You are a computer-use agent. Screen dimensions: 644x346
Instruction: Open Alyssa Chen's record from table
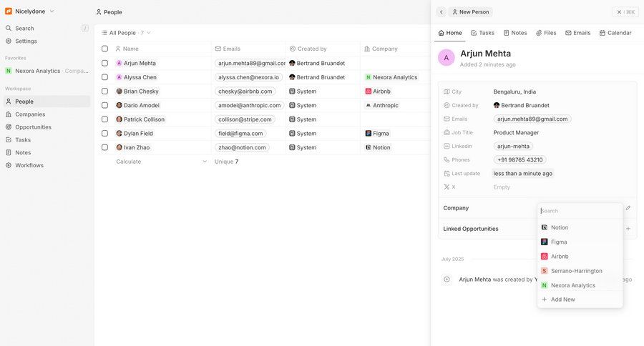point(137,77)
